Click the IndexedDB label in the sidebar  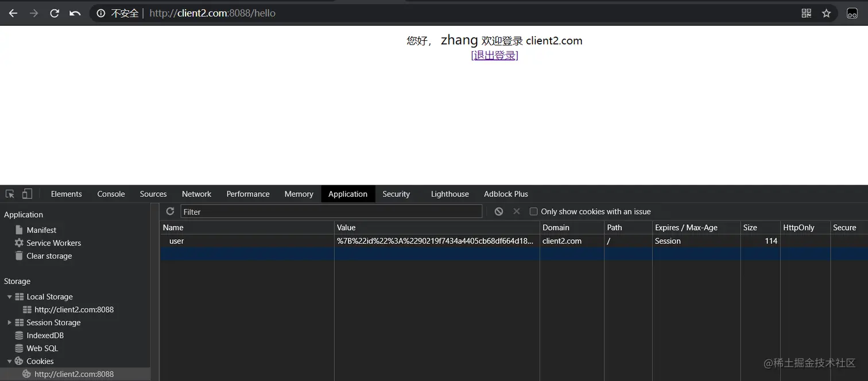(x=45, y=335)
